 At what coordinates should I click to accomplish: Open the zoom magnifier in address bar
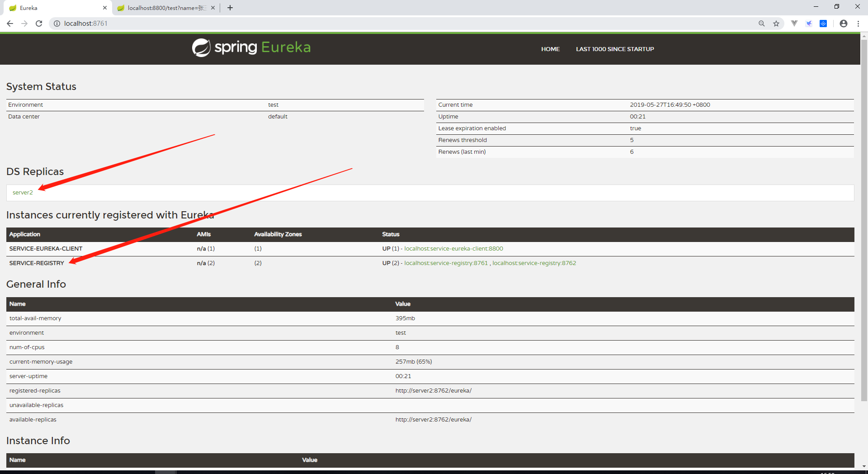[x=762, y=24]
